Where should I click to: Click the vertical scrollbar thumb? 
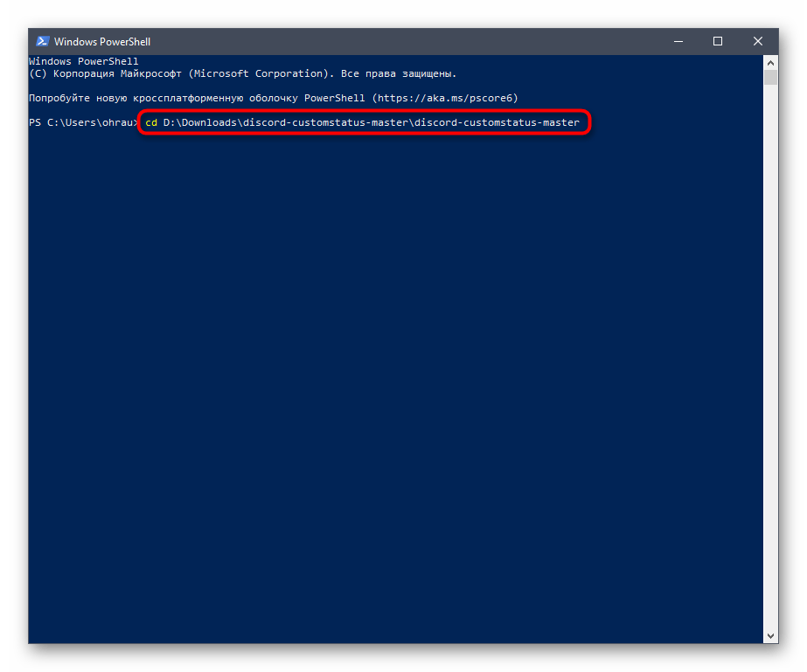click(x=770, y=78)
